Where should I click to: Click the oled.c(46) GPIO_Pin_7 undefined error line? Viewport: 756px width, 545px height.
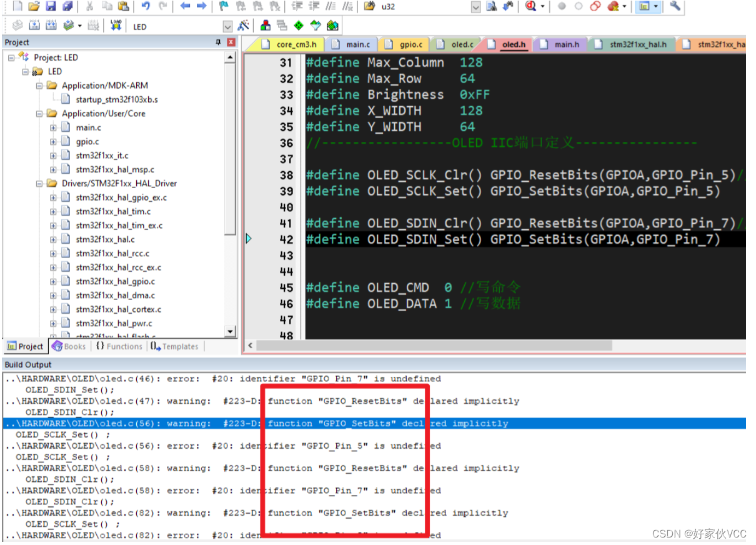tap(223, 379)
